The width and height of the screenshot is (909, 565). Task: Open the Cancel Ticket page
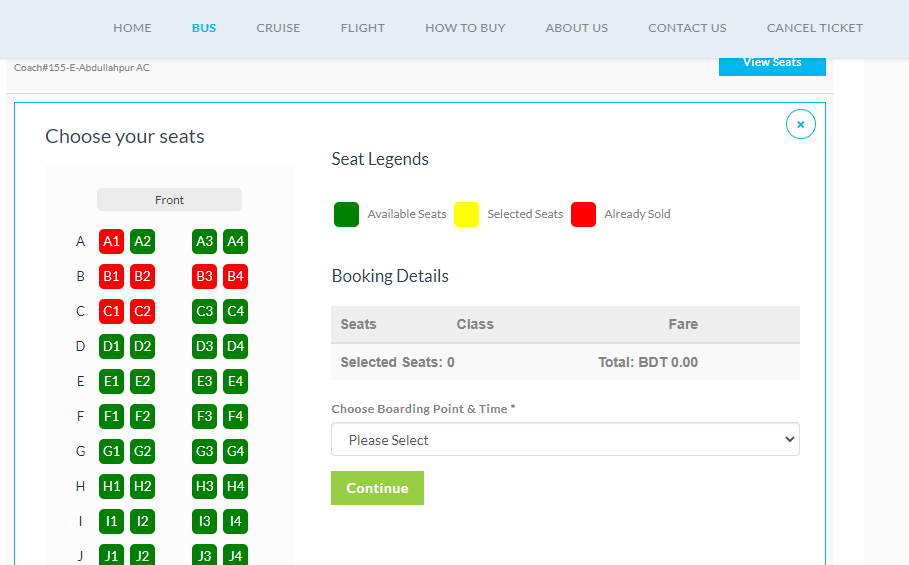[x=814, y=28]
